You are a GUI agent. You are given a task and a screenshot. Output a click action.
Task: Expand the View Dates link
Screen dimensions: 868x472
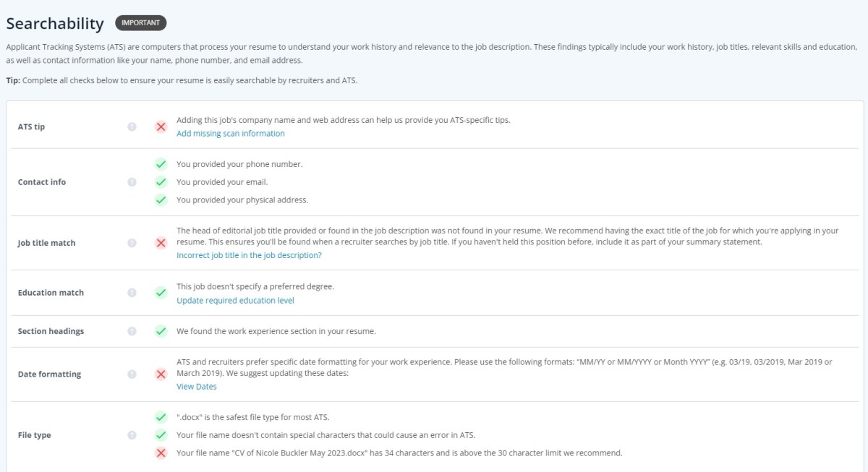197,387
